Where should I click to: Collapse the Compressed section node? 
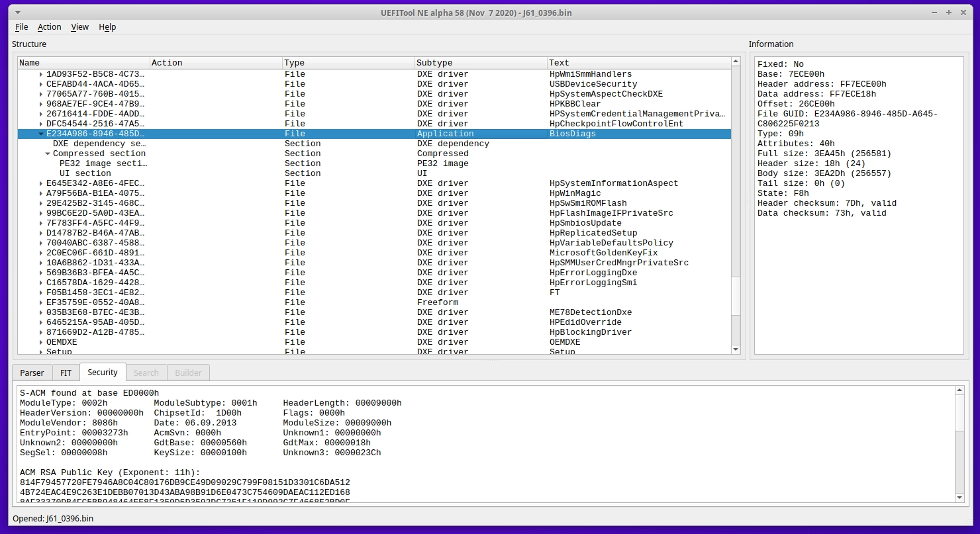pyautogui.click(x=48, y=154)
